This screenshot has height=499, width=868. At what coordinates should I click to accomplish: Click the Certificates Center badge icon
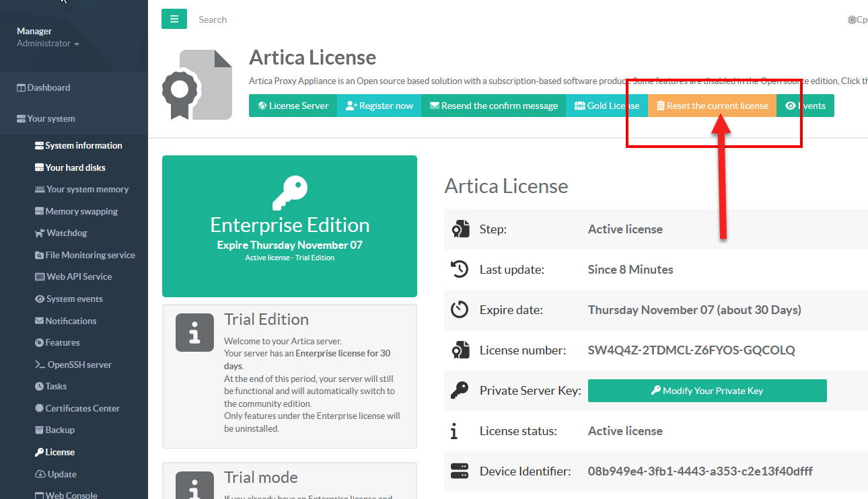point(40,408)
